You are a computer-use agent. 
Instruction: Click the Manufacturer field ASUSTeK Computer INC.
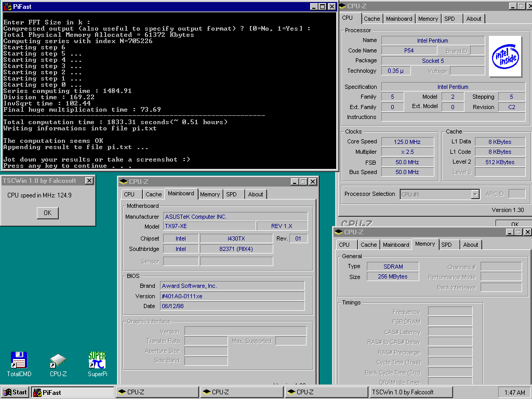[235, 217]
